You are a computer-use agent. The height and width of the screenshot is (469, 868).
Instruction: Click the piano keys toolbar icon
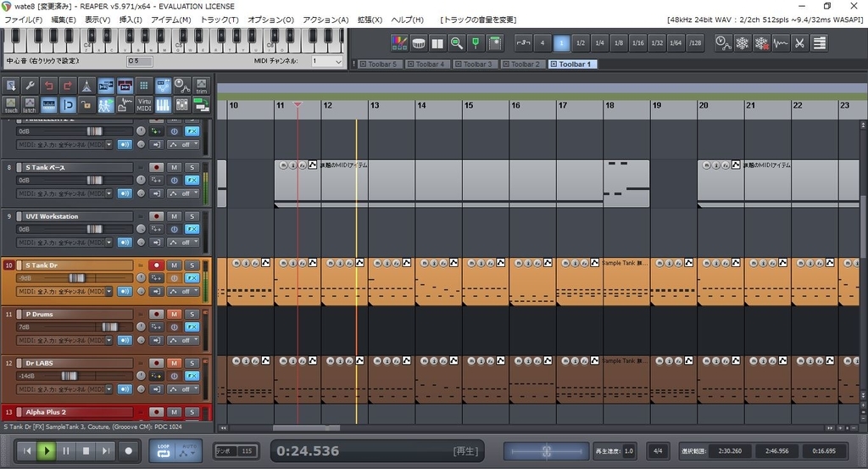point(163,104)
